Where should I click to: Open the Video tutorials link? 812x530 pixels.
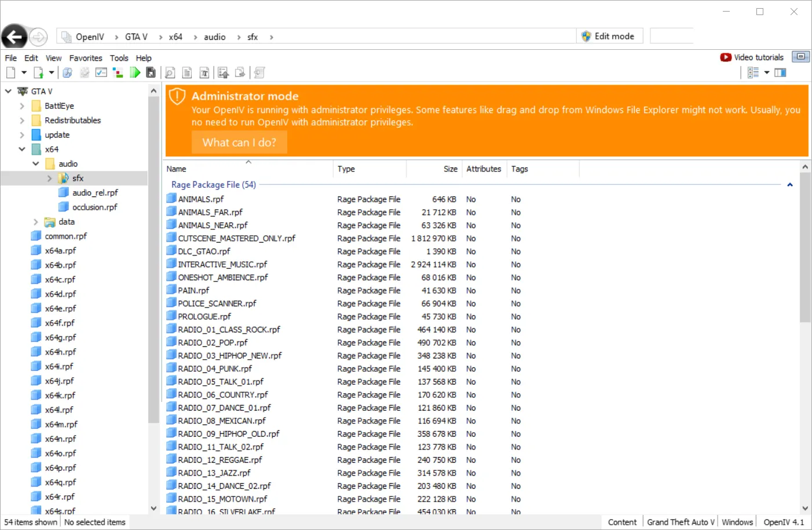(x=752, y=57)
